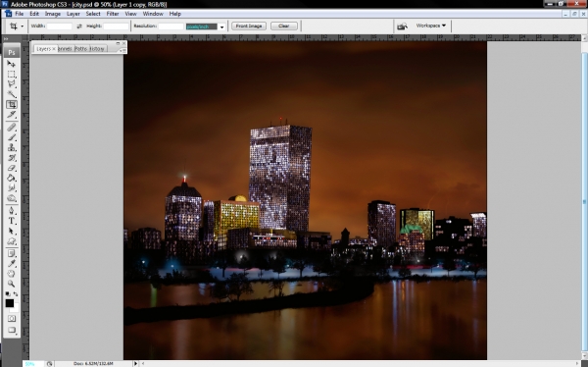
Task: Select the Eyedropper tool
Action: point(12,264)
